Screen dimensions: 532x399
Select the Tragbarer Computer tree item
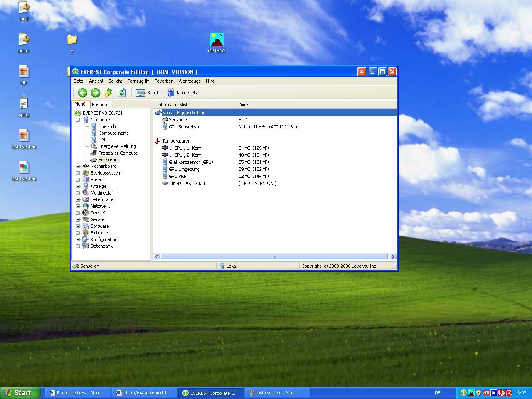click(x=119, y=153)
